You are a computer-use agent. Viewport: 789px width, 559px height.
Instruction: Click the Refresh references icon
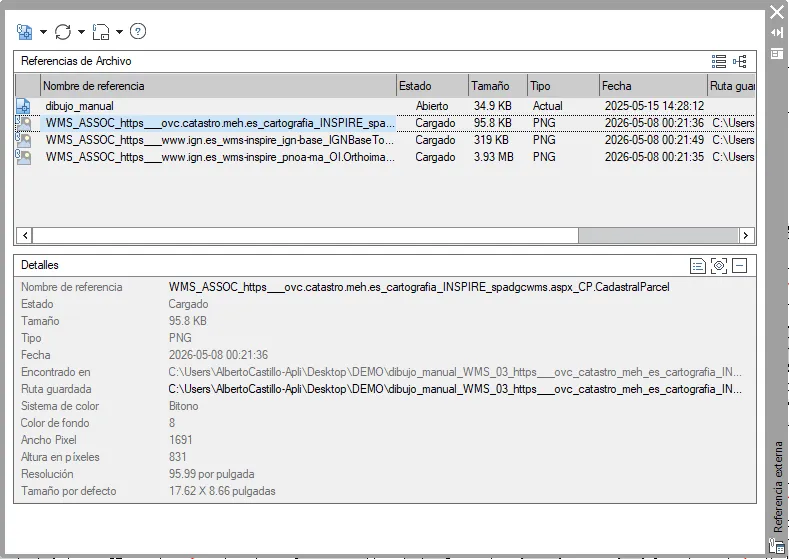tap(63, 32)
